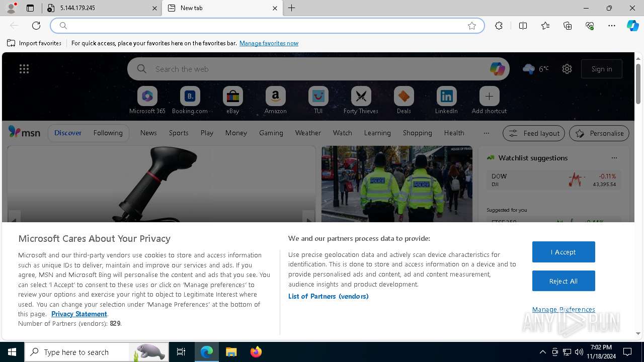Open the Microsoft 365 shortcut
644x362 pixels.
click(x=147, y=101)
